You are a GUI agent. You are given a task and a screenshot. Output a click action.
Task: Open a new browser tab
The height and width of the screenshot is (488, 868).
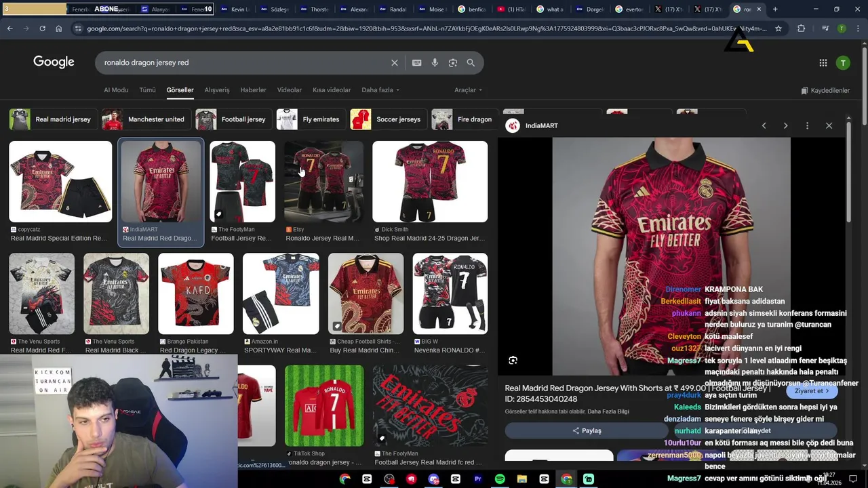point(775,9)
